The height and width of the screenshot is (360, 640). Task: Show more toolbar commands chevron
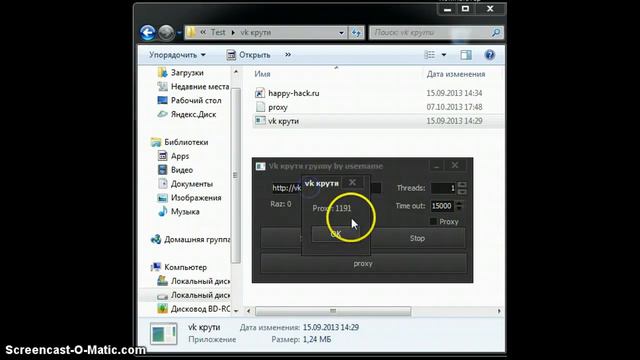pyautogui.click(x=288, y=55)
